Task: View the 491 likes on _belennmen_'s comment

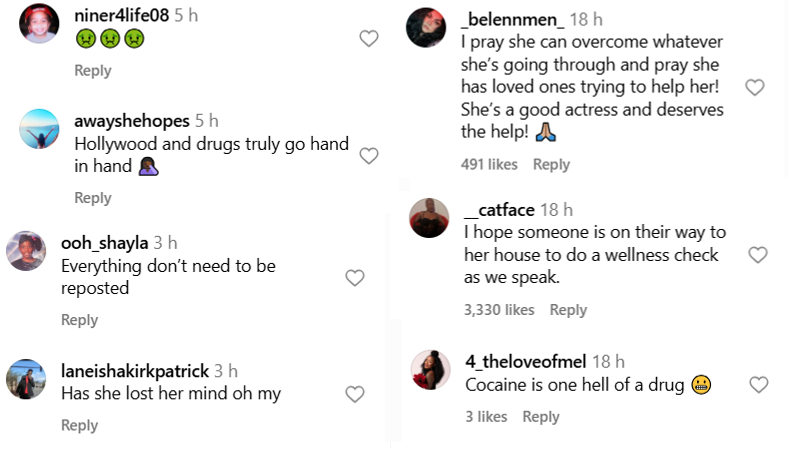Action: pyautogui.click(x=489, y=164)
